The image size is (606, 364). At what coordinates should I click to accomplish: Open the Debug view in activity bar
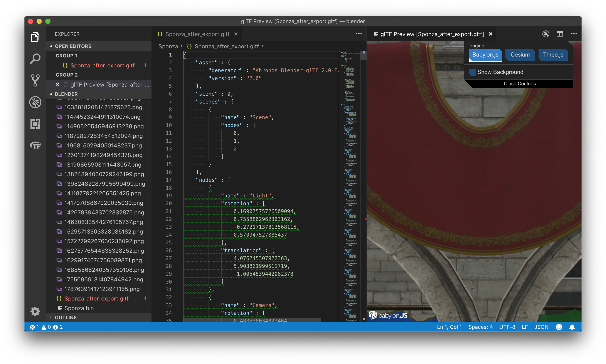pyautogui.click(x=35, y=102)
